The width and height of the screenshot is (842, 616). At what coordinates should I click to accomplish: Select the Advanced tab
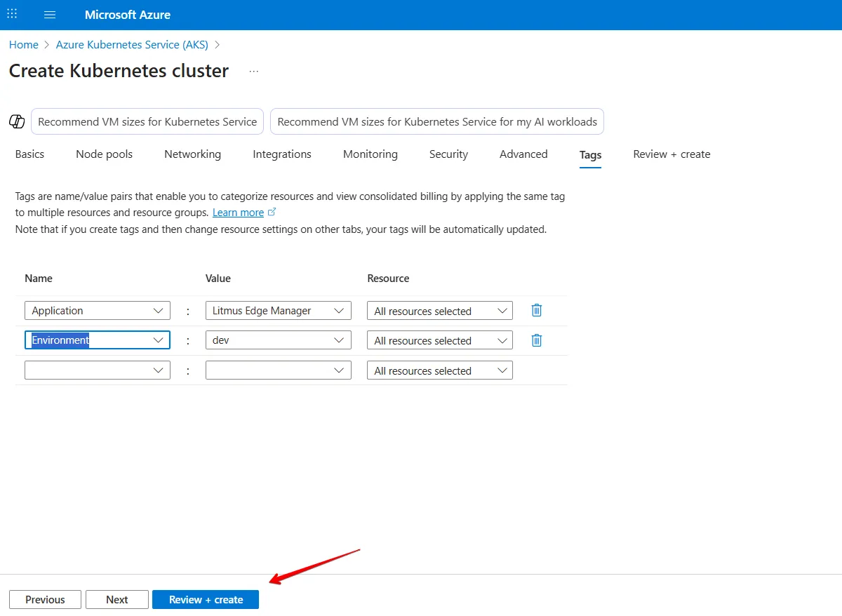coord(523,154)
